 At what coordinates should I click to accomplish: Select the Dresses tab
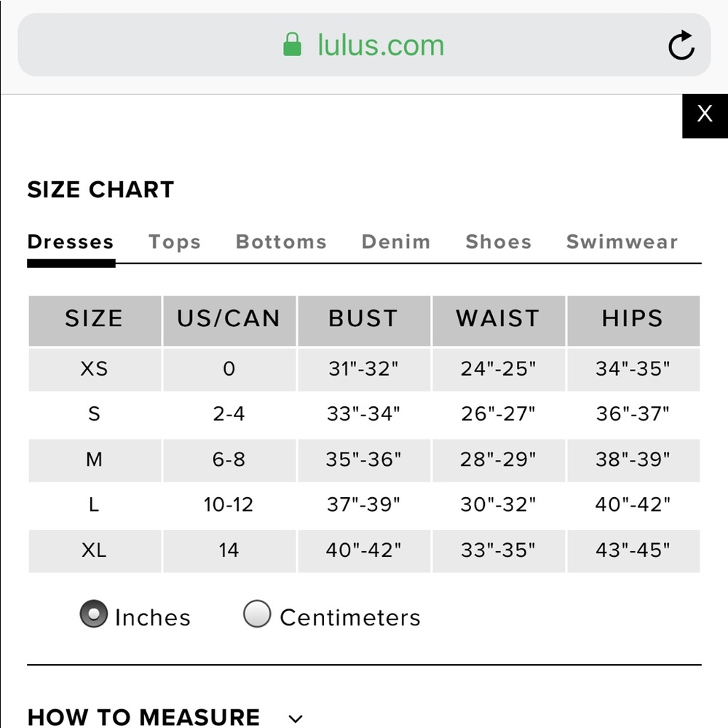coord(71,242)
